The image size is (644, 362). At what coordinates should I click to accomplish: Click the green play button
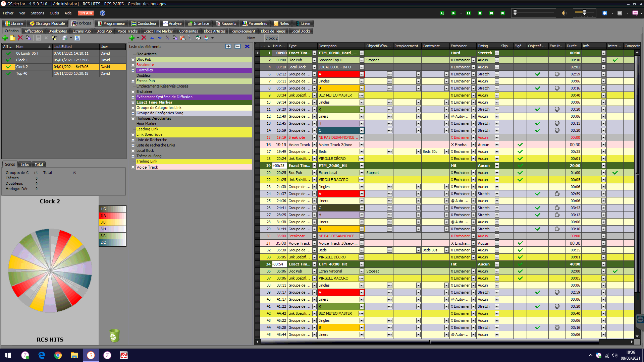point(453,13)
